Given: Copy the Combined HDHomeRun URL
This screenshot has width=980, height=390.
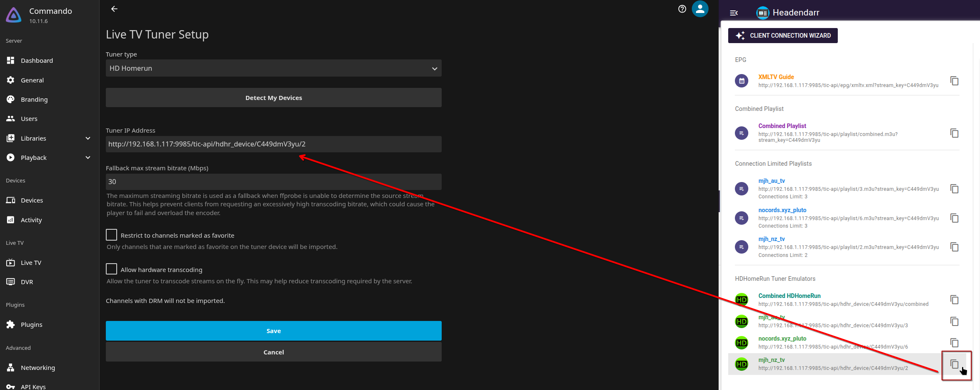Looking at the screenshot, I should [954, 300].
